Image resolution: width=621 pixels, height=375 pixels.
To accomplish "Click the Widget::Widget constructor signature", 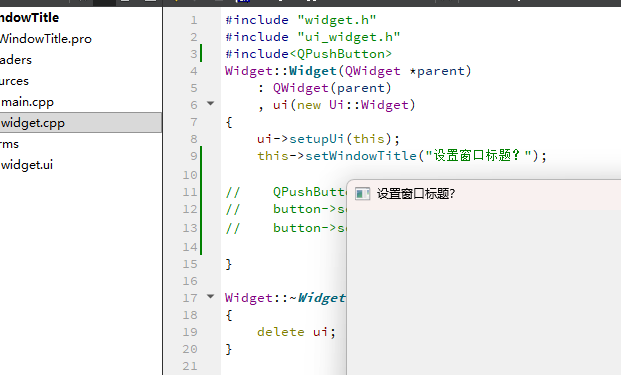I will coord(348,71).
